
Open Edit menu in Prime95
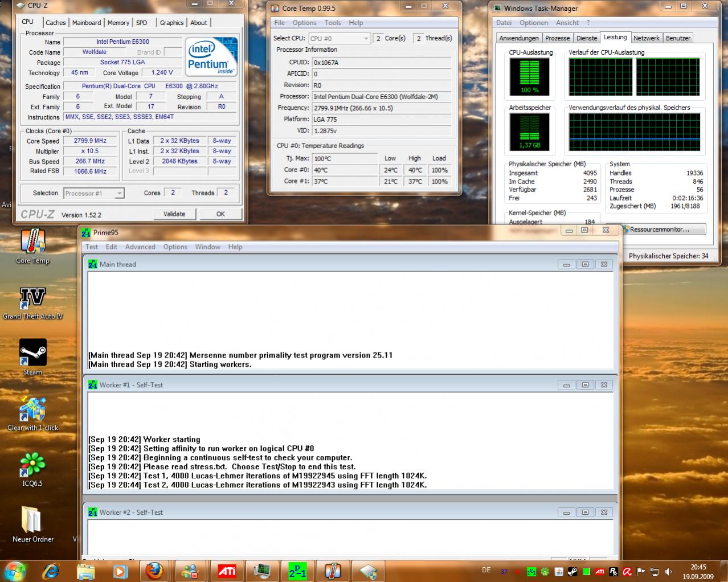click(x=112, y=247)
